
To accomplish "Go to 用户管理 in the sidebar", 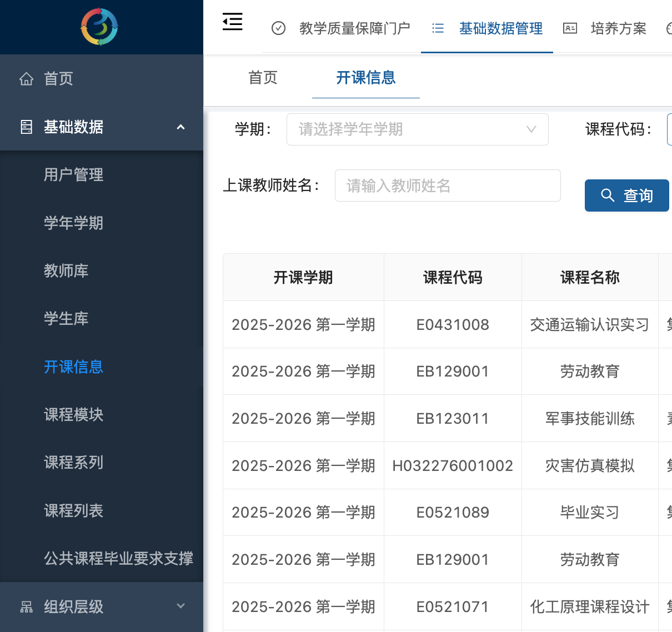I will click(x=73, y=175).
